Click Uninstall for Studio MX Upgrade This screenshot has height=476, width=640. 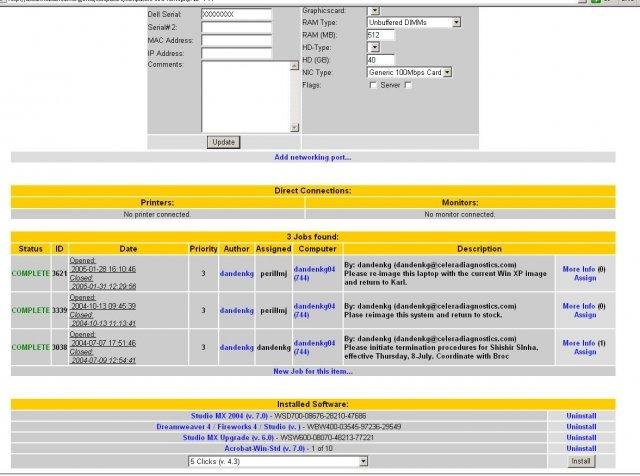581,437
